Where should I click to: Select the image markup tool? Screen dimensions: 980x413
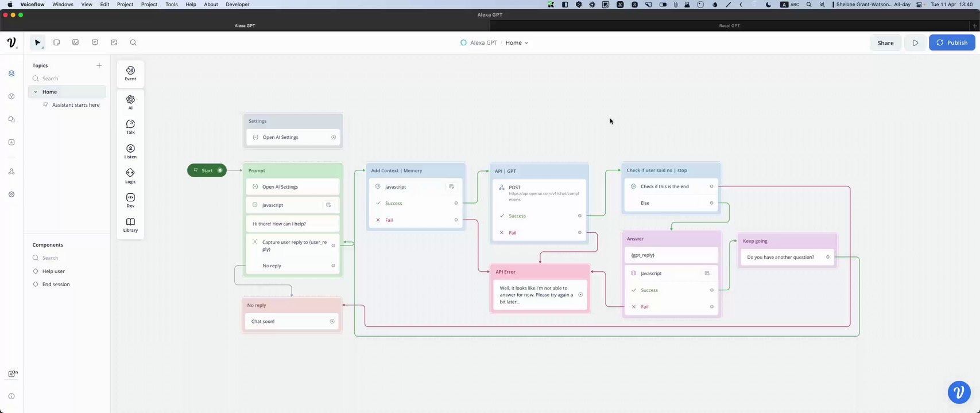75,42
